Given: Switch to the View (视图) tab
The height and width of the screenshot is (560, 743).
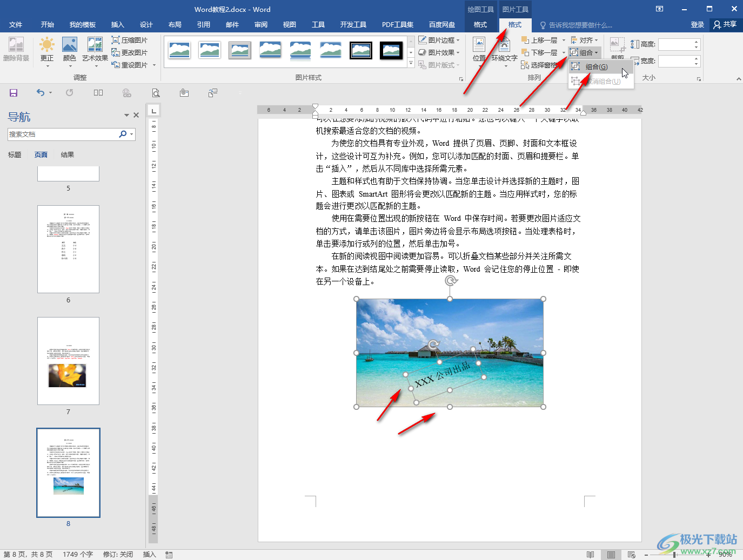Looking at the screenshot, I should click(x=289, y=25).
